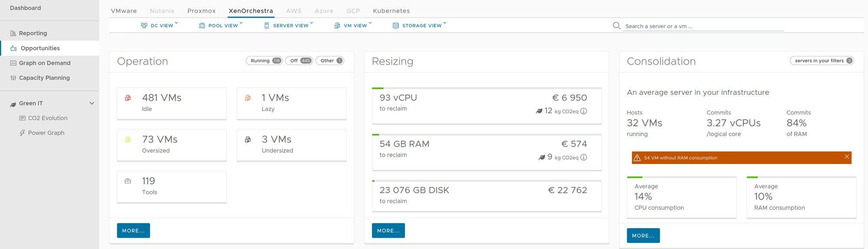
Task: Toggle the Other filter pill
Action: tap(330, 61)
